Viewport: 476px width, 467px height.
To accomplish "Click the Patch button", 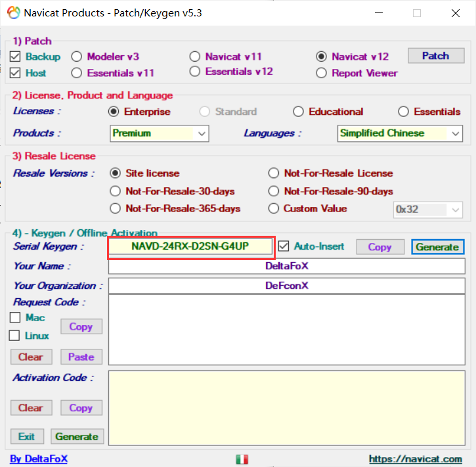I will click(436, 56).
